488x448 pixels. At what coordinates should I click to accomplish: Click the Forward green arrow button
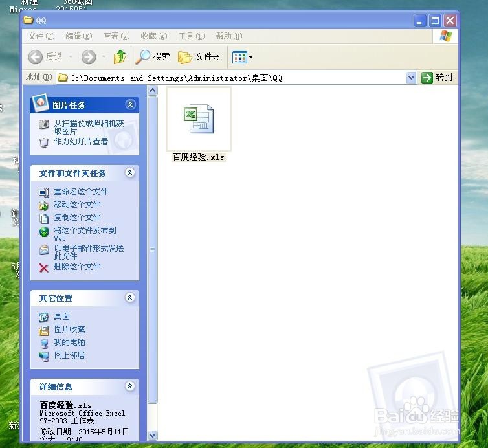click(x=89, y=57)
